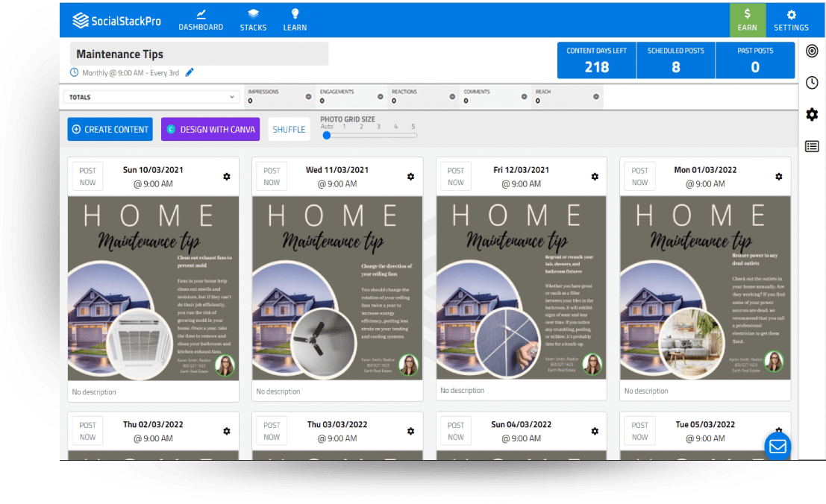Click the Stacks bookmark icon
Screen dimensions: 826x504
click(x=253, y=13)
